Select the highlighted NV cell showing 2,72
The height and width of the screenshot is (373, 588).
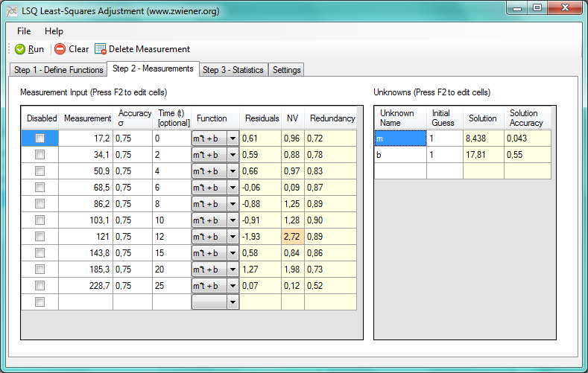[292, 237]
